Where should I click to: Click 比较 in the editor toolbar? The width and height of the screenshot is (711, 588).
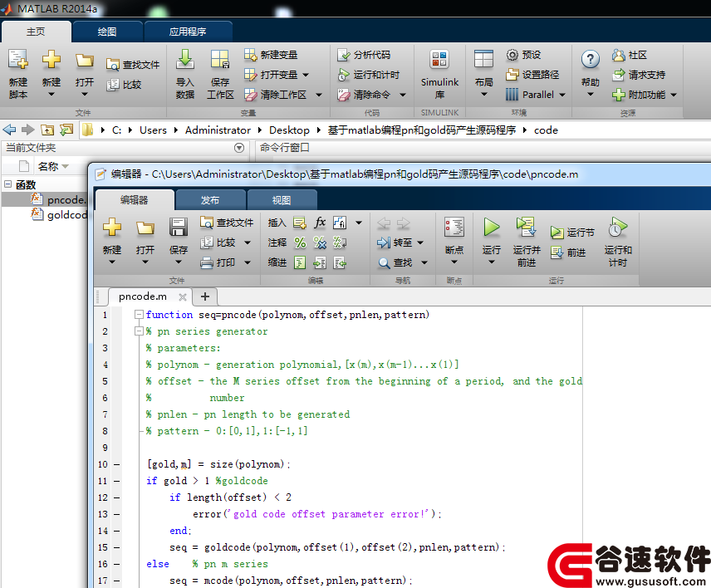pos(218,243)
